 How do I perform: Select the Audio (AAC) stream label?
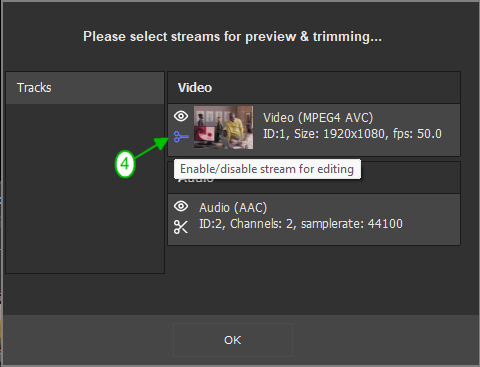(233, 208)
